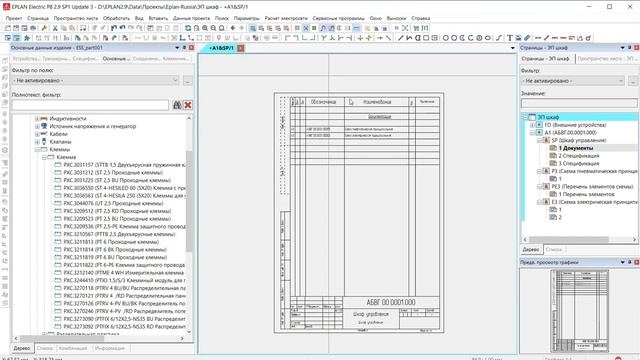Collapse the SP (Шкаф управления) node
640x360 pixels.
tap(539, 140)
